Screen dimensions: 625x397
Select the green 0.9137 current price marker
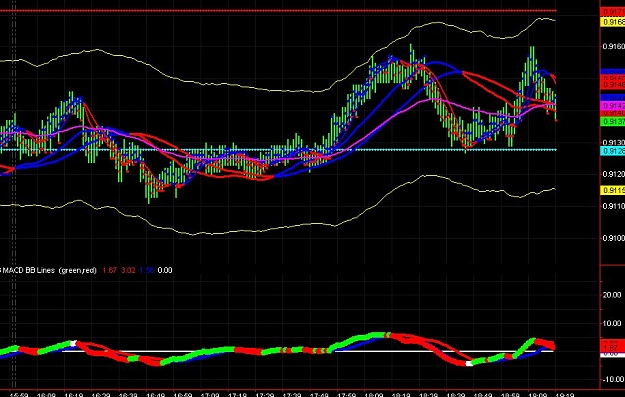pyautogui.click(x=613, y=122)
